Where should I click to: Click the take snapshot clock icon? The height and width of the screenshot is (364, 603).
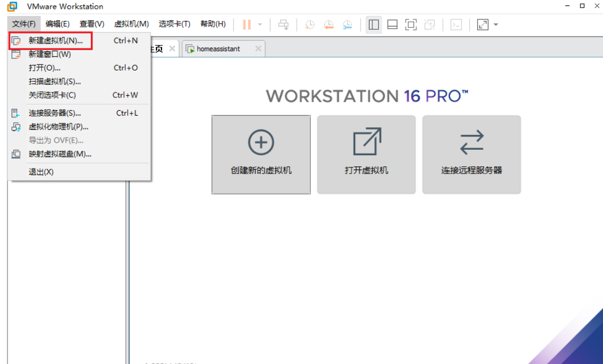[x=309, y=25]
